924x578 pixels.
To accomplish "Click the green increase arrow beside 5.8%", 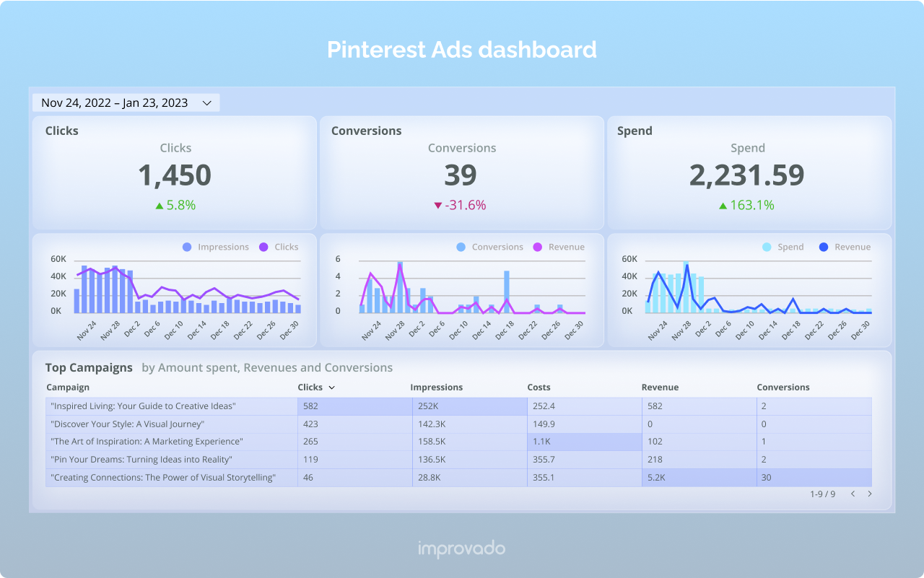I will click(160, 205).
